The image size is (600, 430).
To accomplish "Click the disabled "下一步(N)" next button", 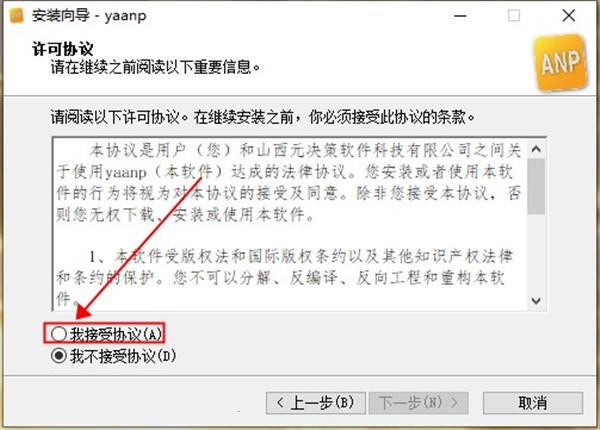I will pos(418,403).
